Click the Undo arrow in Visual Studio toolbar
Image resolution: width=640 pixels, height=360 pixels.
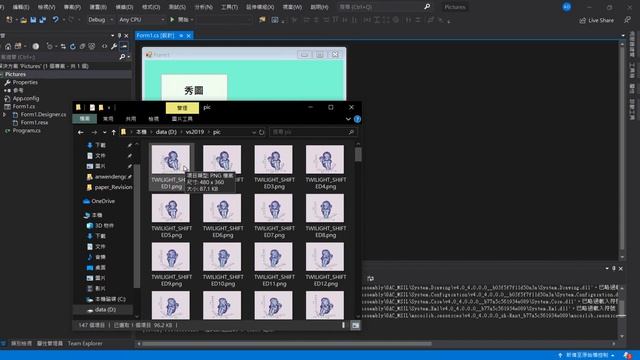coord(55,20)
